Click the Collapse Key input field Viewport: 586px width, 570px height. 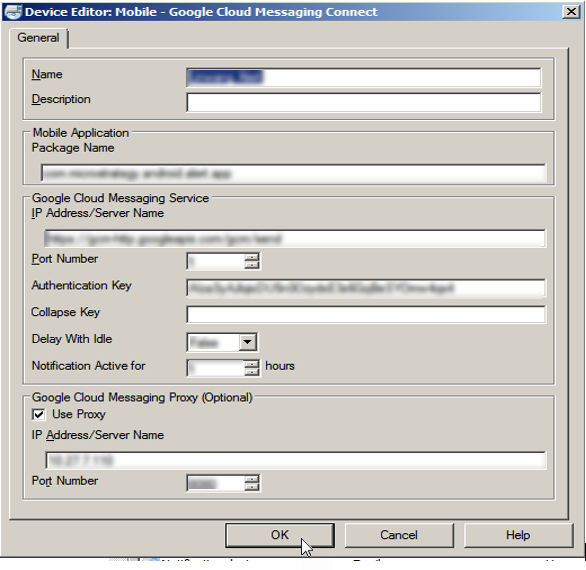tap(366, 314)
